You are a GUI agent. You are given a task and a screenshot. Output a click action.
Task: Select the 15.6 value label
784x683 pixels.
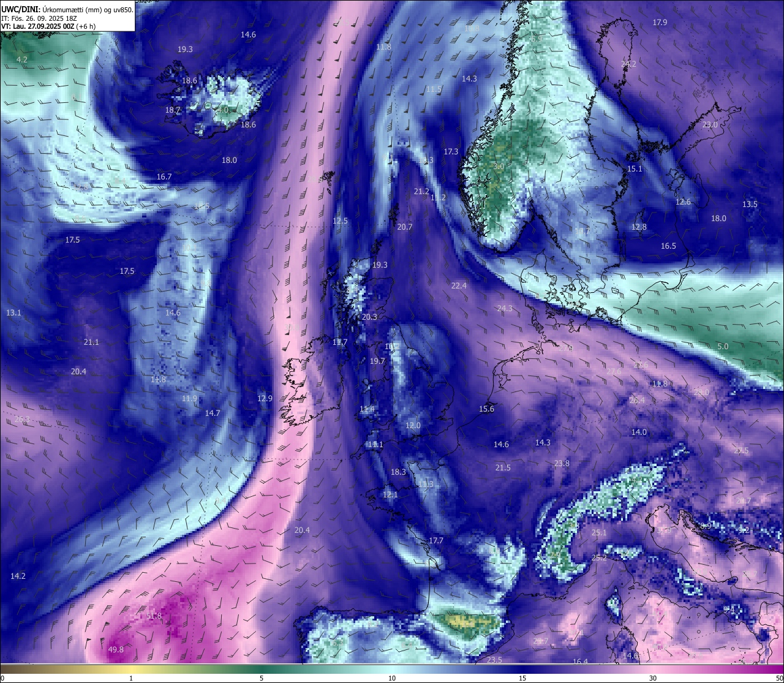tap(486, 409)
